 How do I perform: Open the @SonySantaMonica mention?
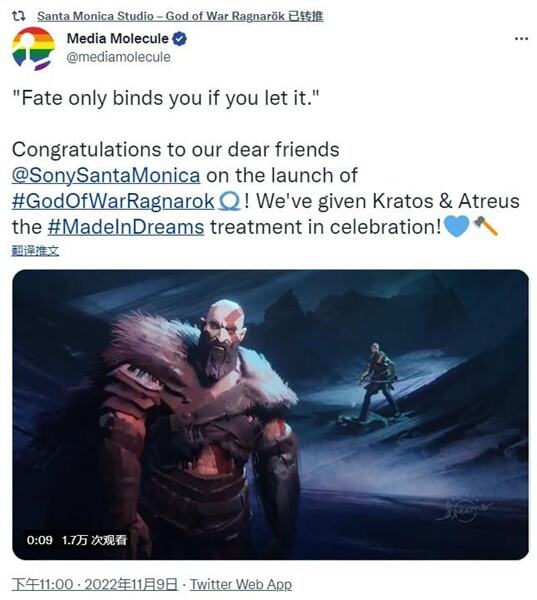[x=106, y=175]
